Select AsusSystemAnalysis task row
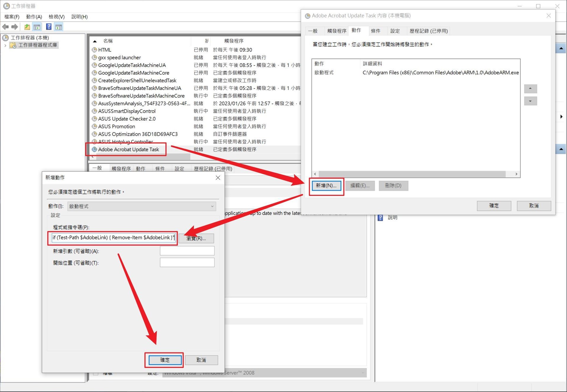This screenshot has height=392, width=567. coord(195,104)
